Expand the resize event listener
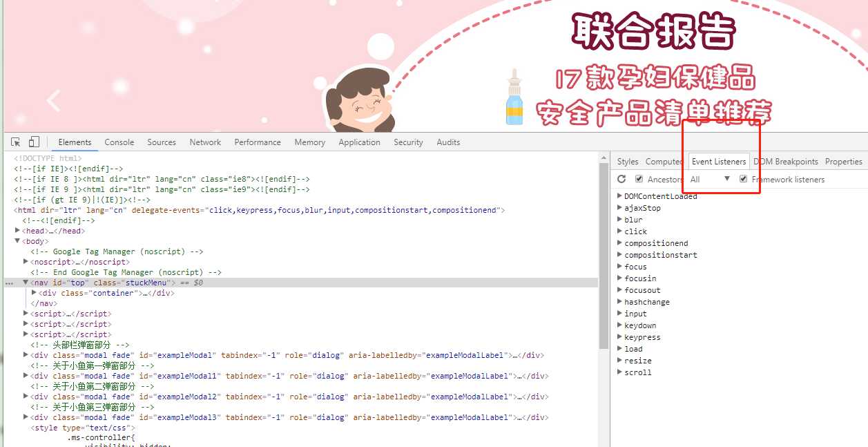 pyautogui.click(x=619, y=361)
